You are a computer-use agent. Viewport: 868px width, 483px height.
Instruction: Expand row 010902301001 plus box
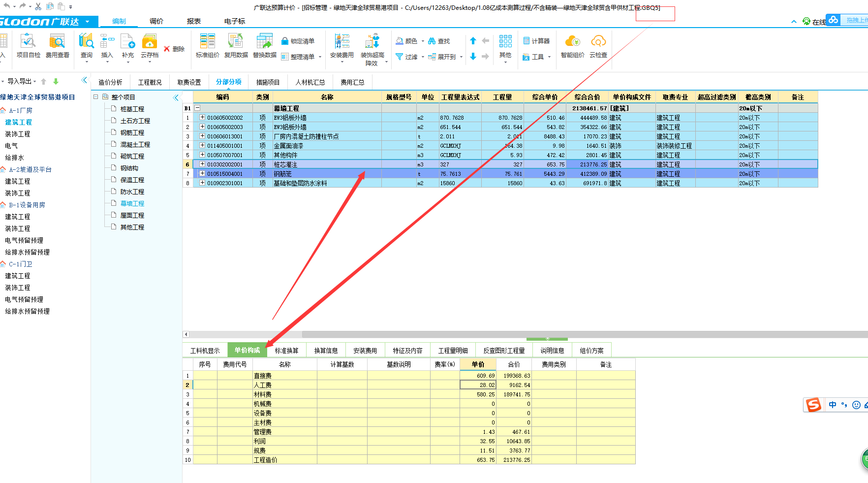(202, 183)
